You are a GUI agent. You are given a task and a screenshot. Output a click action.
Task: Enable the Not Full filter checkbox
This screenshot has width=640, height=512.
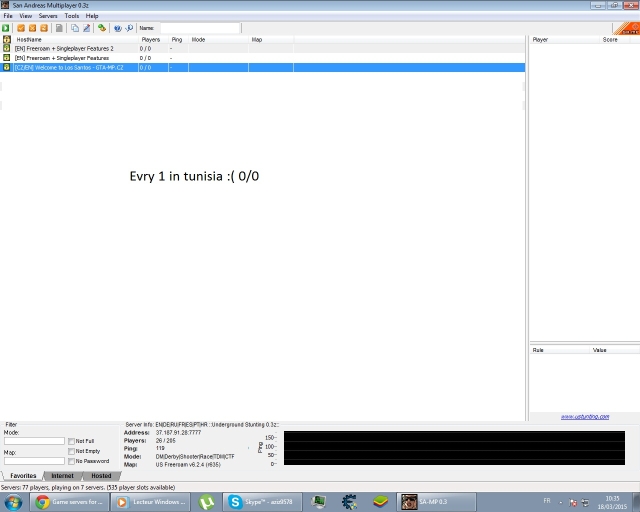(71, 441)
